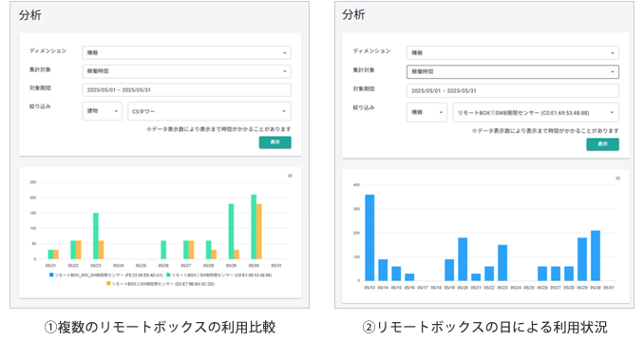Click blue 05/20 bar in right chart
This screenshot has height=342, width=644.
pos(463,259)
